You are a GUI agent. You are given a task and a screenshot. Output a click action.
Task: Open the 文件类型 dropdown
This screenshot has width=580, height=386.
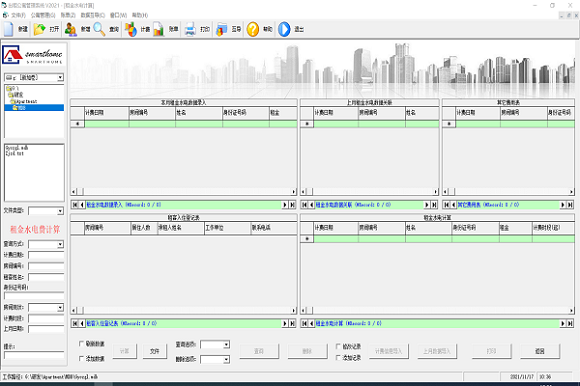click(x=60, y=211)
